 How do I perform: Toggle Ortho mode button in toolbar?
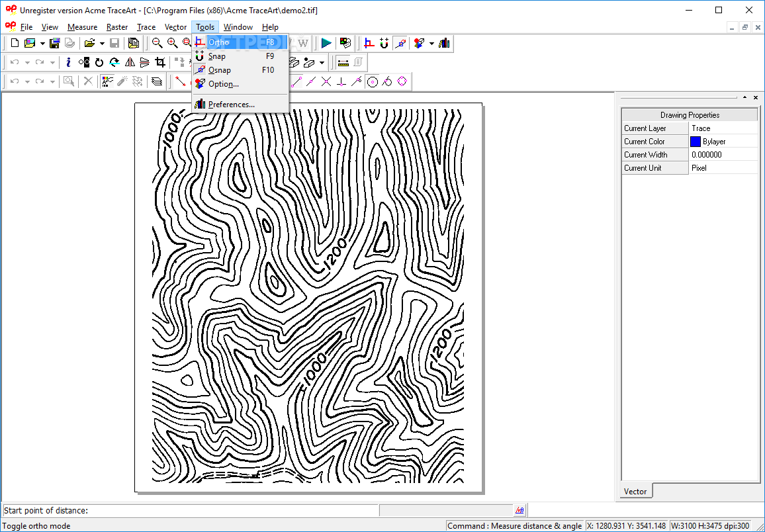point(369,44)
